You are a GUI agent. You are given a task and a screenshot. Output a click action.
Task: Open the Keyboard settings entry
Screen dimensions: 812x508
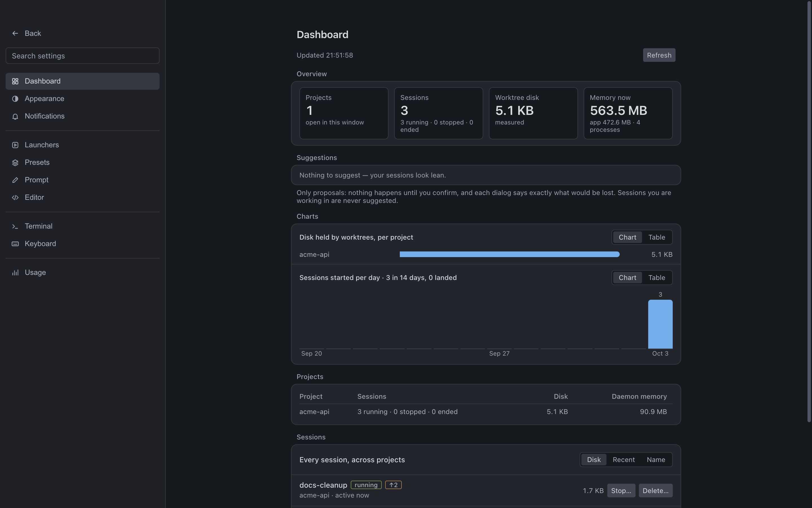pyautogui.click(x=83, y=244)
